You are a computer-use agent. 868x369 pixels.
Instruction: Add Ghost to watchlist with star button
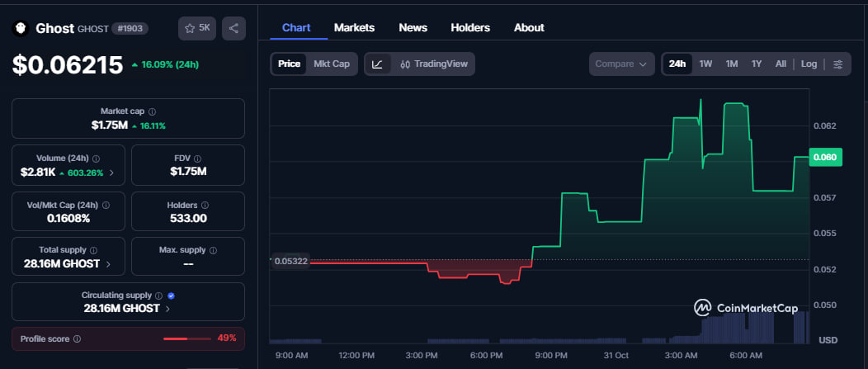pyautogui.click(x=196, y=28)
